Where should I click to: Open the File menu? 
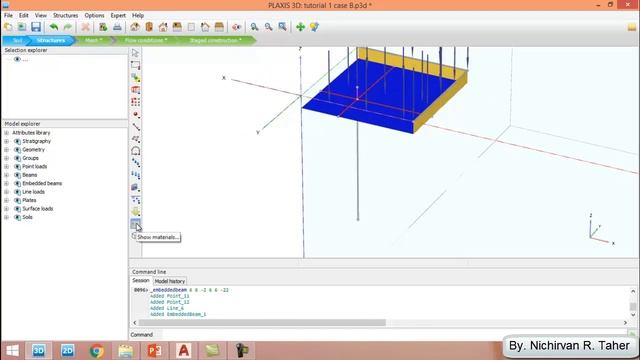8,15
